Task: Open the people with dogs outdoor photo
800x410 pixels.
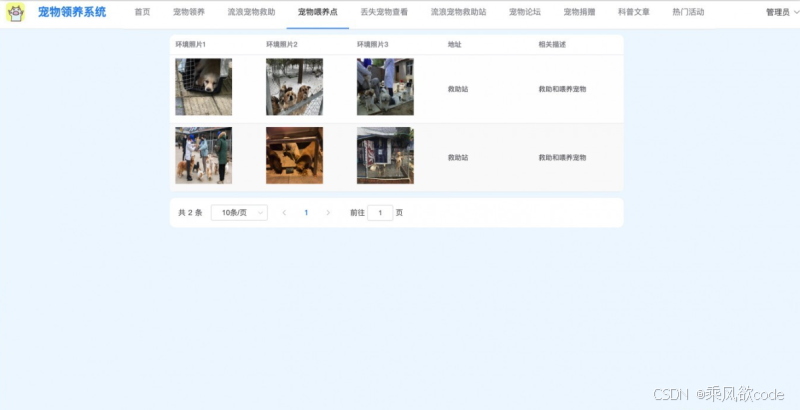Action: click(204, 156)
